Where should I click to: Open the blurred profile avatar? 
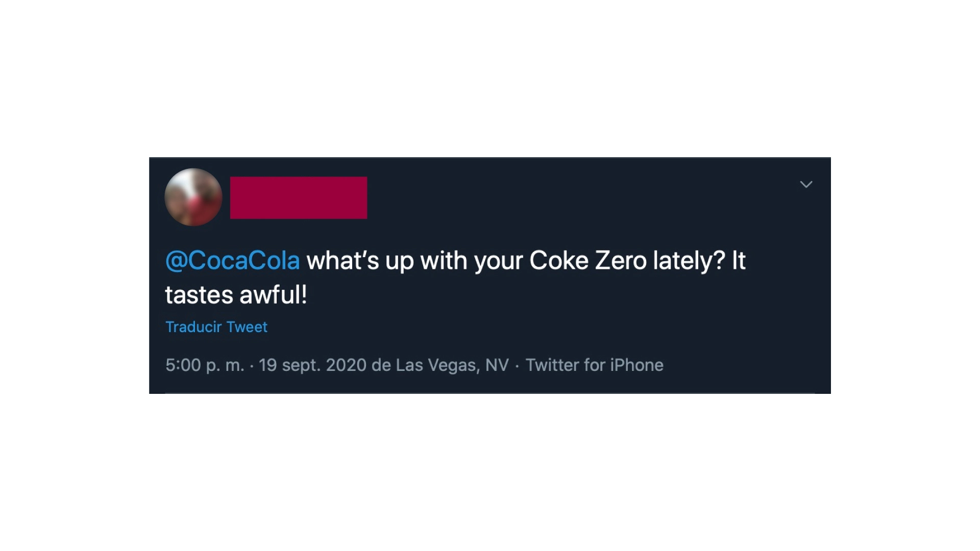193,197
